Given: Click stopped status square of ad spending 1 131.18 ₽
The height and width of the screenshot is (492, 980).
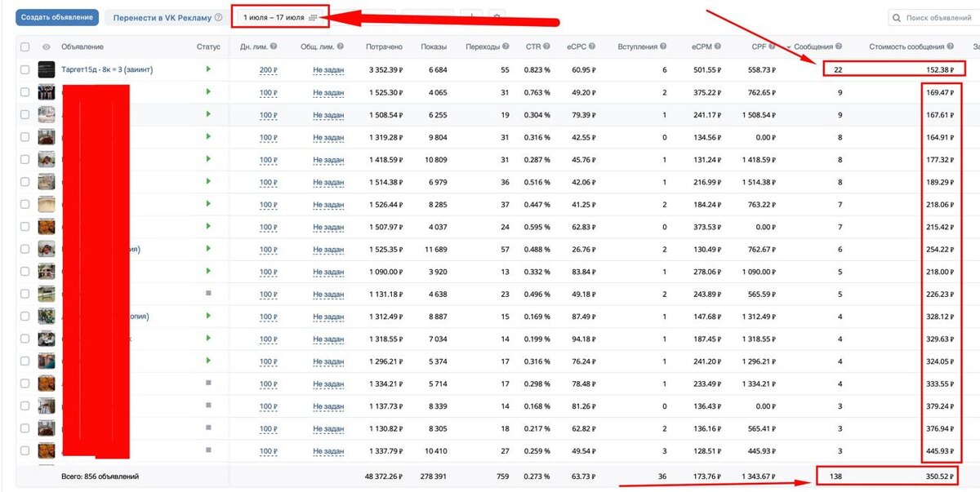Looking at the screenshot, I should click(208, 293).
